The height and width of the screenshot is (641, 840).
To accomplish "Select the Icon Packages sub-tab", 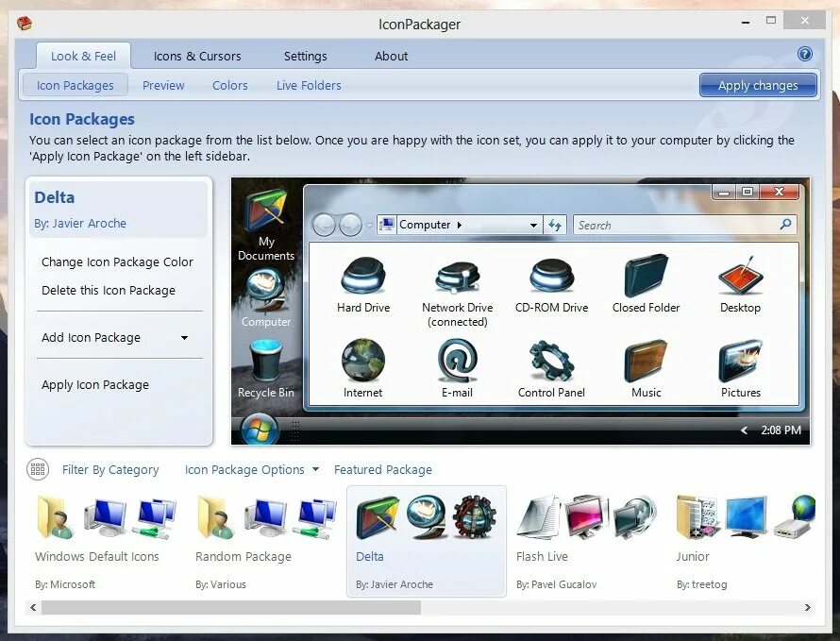I will [75, 86].
